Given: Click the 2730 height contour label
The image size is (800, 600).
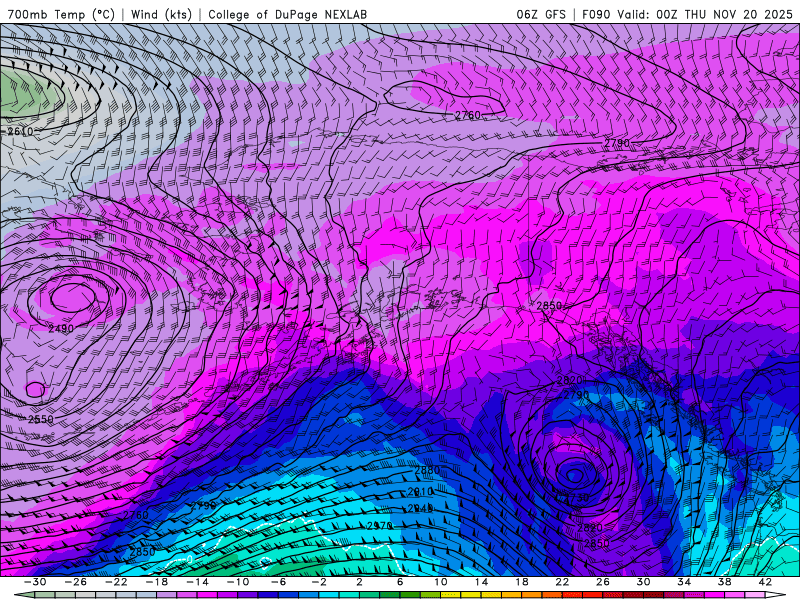Looking at the screenshot, I should (x=576, y=497).
